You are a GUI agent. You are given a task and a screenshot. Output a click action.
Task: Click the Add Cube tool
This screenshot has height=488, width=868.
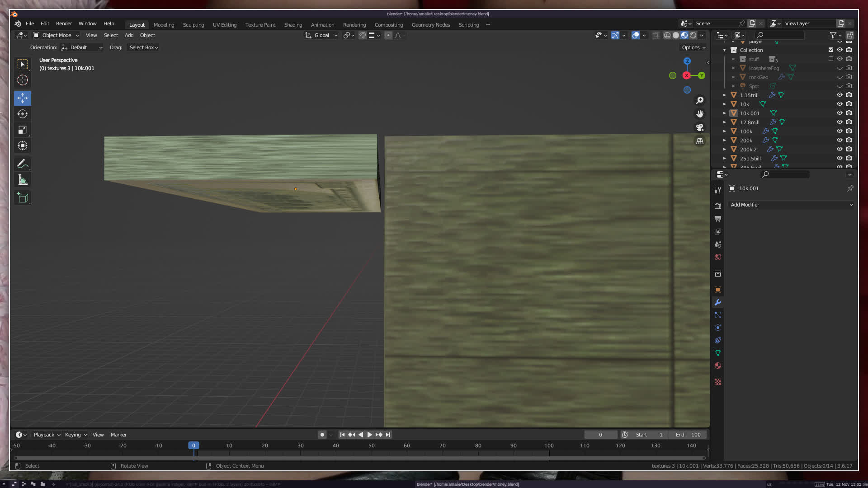(23, 198)
